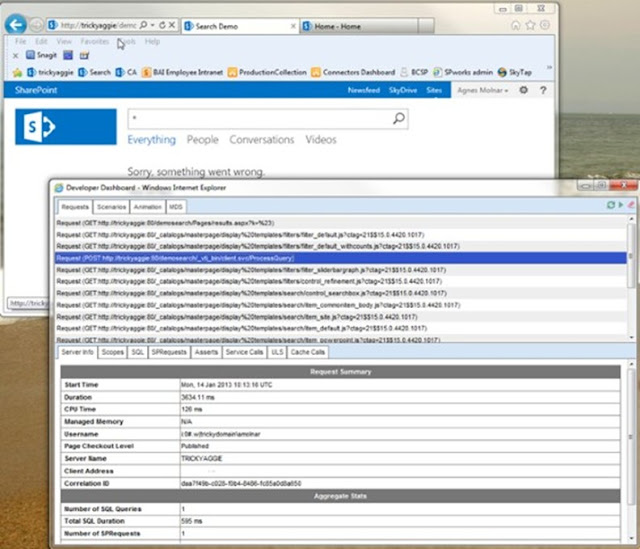
Task: Close the Snagit toolbar with X
Action: click(16, 56)
